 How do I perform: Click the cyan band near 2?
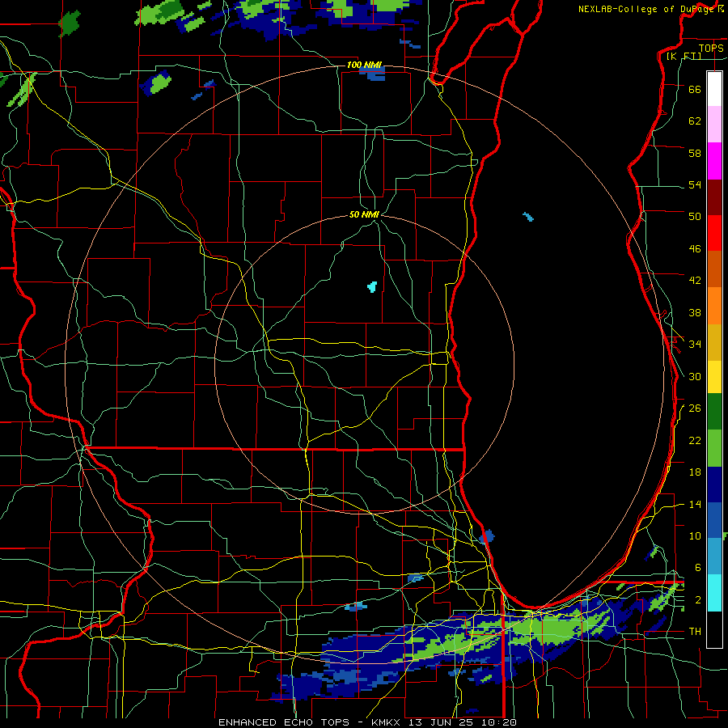(714, 593)
